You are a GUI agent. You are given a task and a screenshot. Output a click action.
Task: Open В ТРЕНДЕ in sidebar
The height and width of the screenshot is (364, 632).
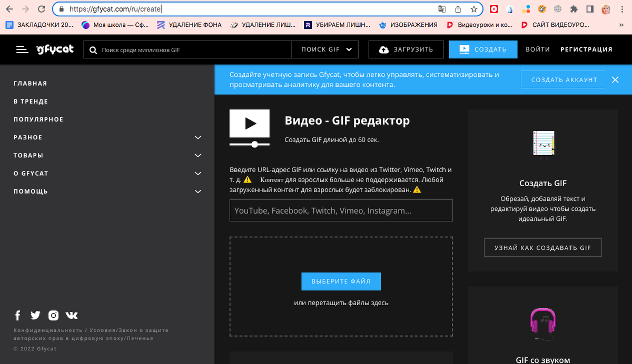(x=31, y=102)
